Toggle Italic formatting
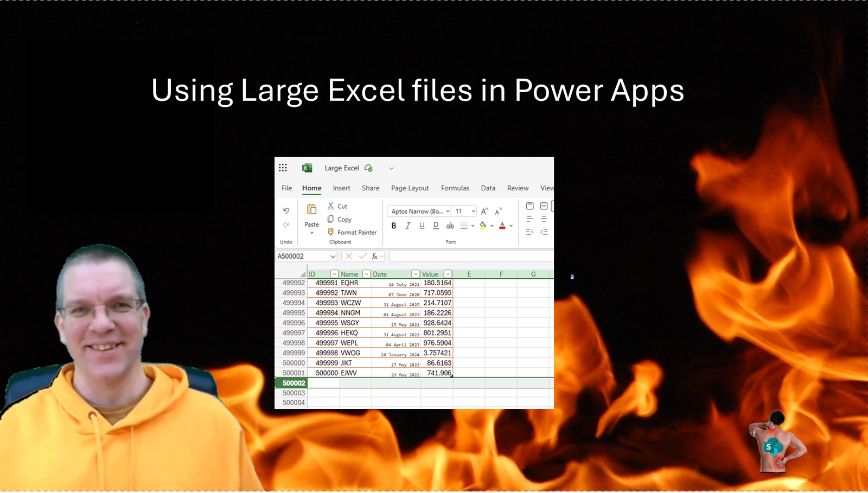868x493 pixels. coord(408,226)
